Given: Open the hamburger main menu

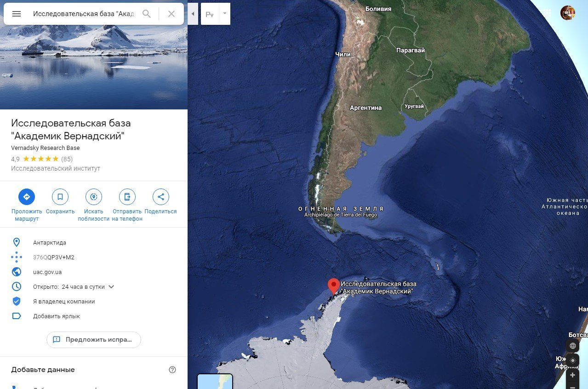Looking at the screenshot, I should (17, 14).
